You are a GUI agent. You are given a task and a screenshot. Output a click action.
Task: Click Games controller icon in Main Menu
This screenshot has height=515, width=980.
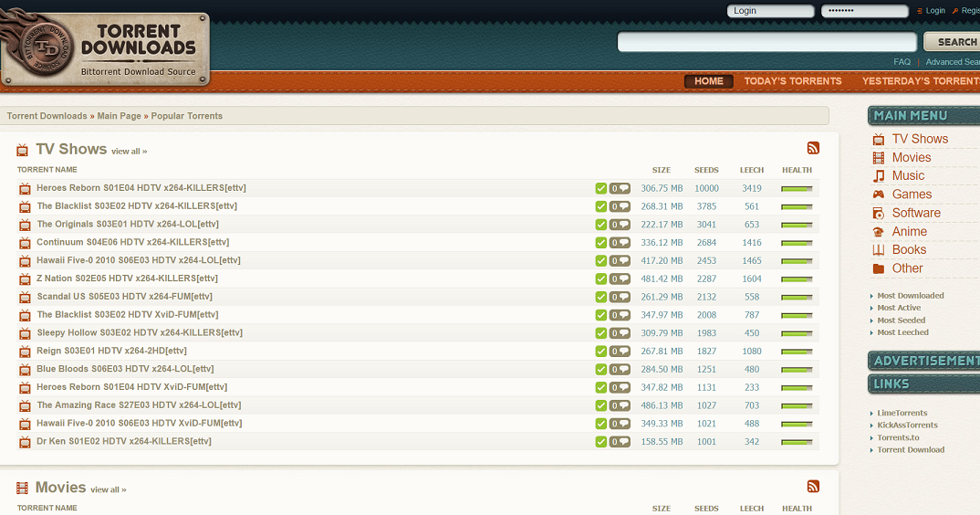point(878,194)
